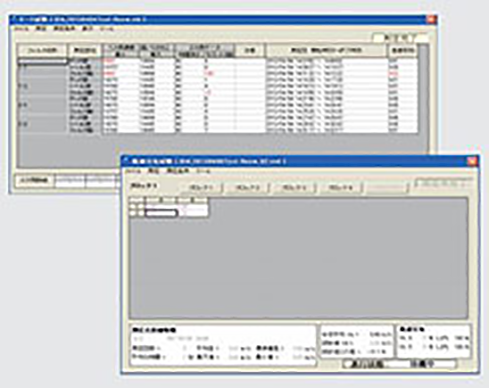This screenshot has height=388, width=489.
Task: Click the second column header button in rear table
Action: click(85, 50)
